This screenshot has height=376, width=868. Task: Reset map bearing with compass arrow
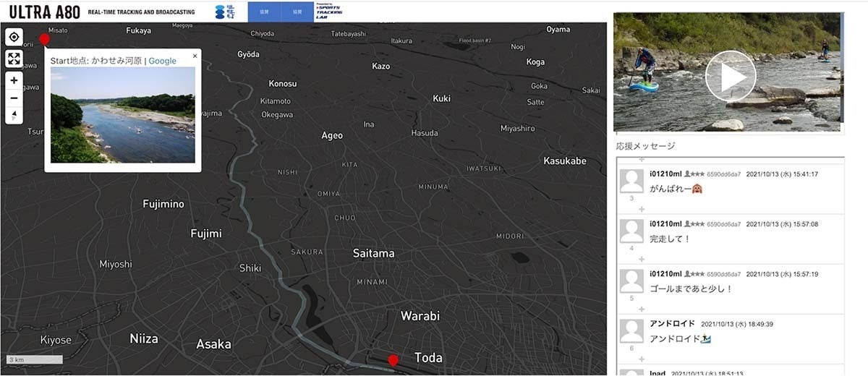(14, 116)
